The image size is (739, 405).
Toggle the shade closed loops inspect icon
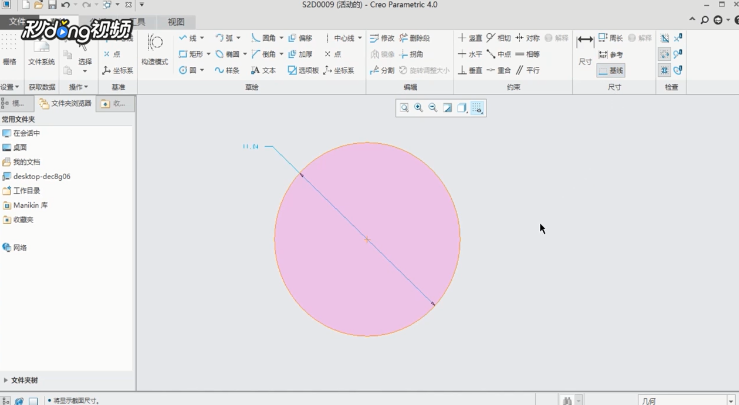[665, 70]
